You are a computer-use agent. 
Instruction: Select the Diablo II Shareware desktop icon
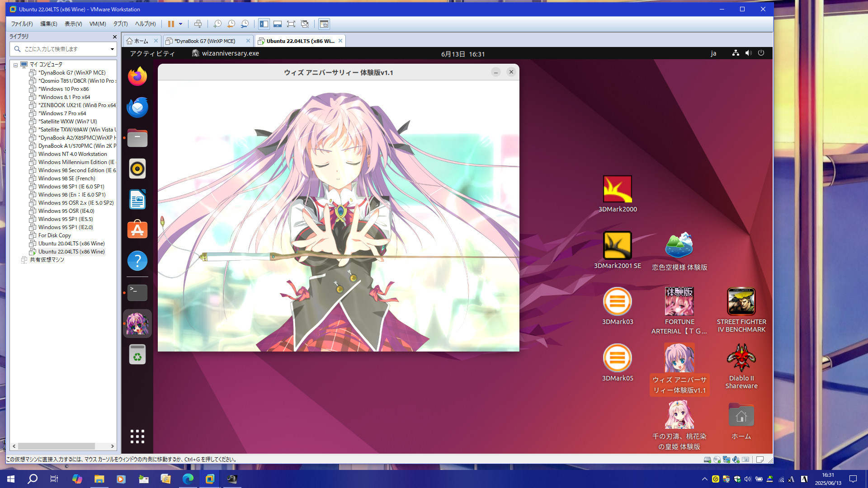pos(741,366)
